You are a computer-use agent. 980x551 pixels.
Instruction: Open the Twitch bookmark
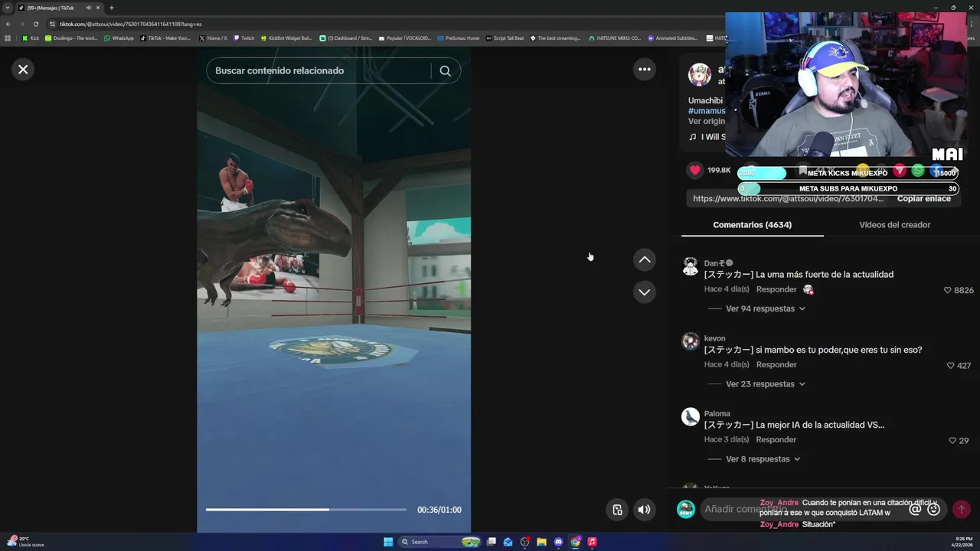[243, 37]
